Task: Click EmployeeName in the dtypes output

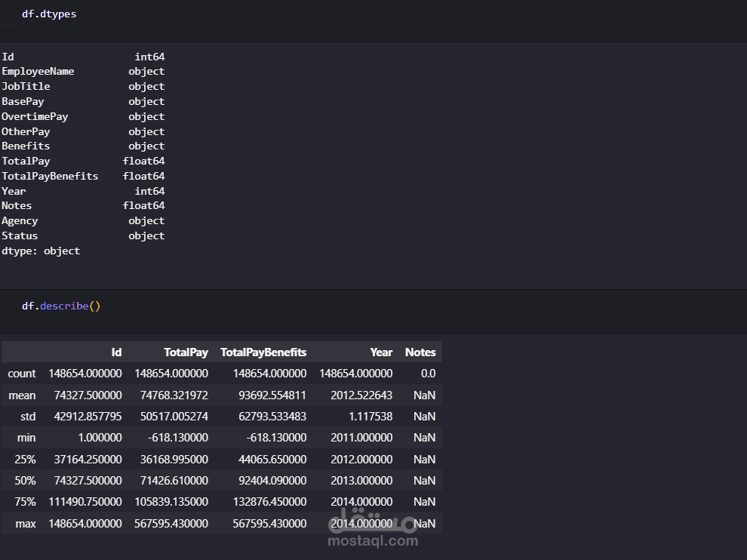Action: coord(38,72)
